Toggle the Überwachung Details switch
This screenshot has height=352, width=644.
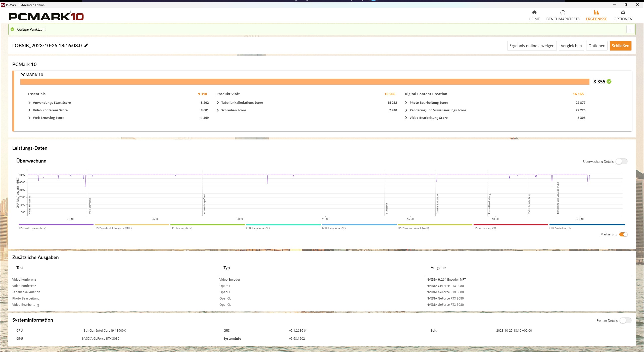pos(621,162)
